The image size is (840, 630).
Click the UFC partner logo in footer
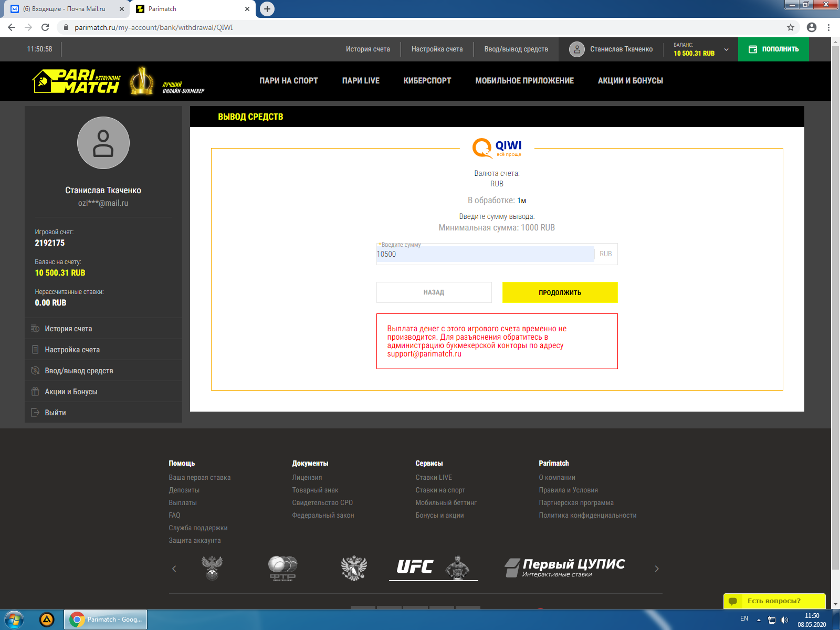pos(433,567)
